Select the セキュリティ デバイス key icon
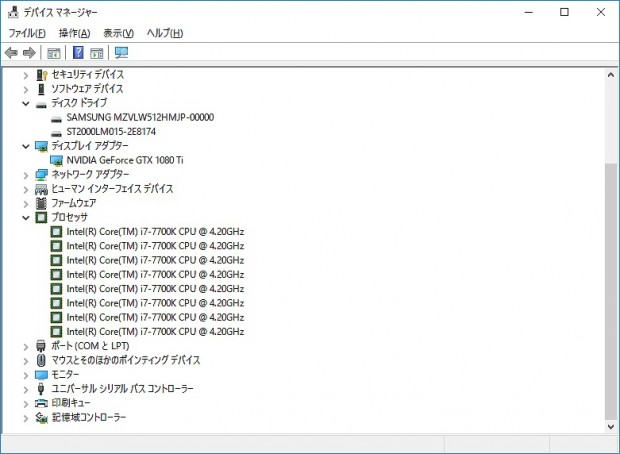620x454 pixels. coord(42,75)
